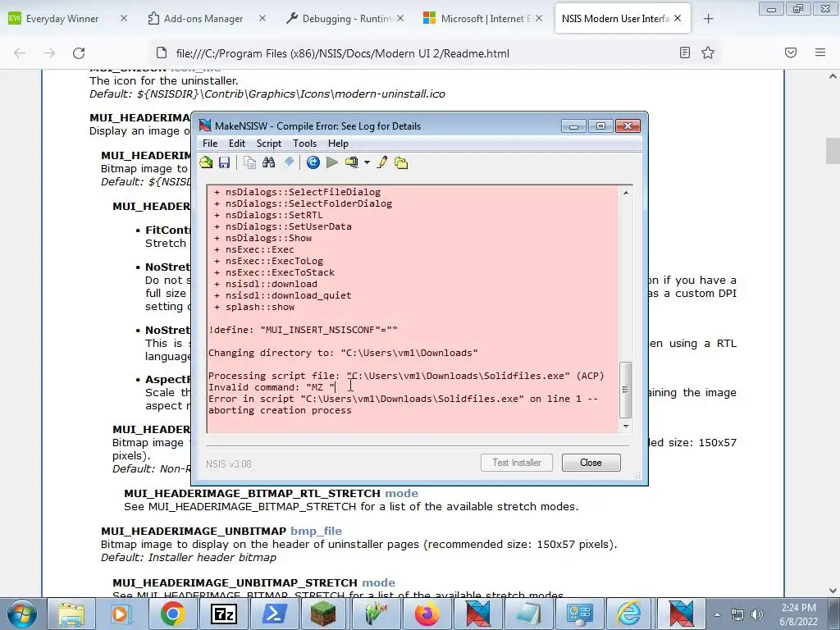
Task: Click the 'aborting creation process' log line
Action: pos(281,410)
